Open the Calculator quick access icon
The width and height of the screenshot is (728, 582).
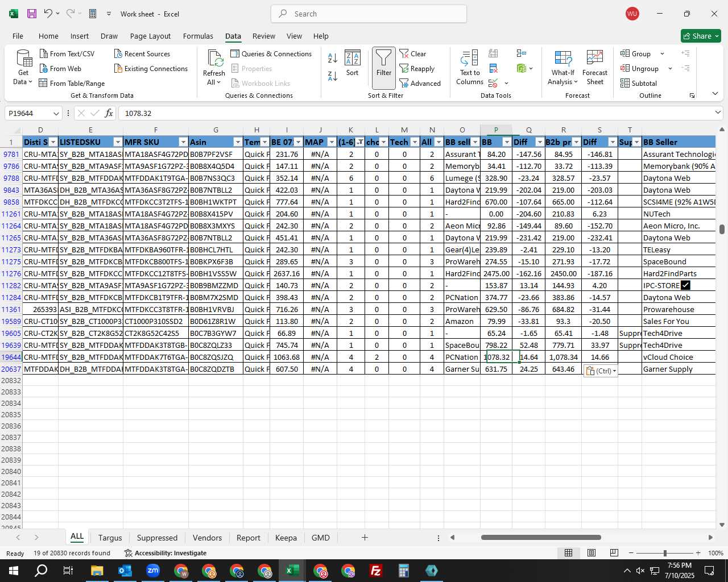tap(93, 14)
